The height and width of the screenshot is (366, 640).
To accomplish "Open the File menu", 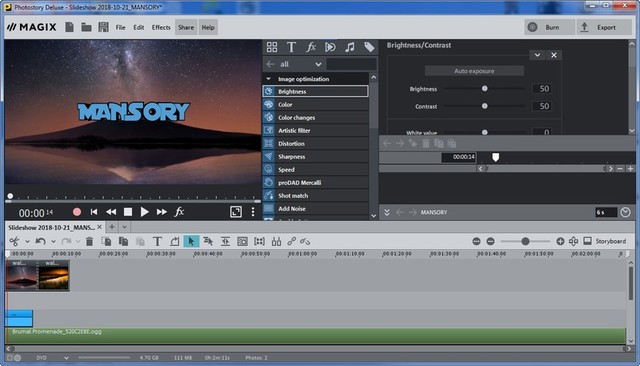I will point(120,27).
